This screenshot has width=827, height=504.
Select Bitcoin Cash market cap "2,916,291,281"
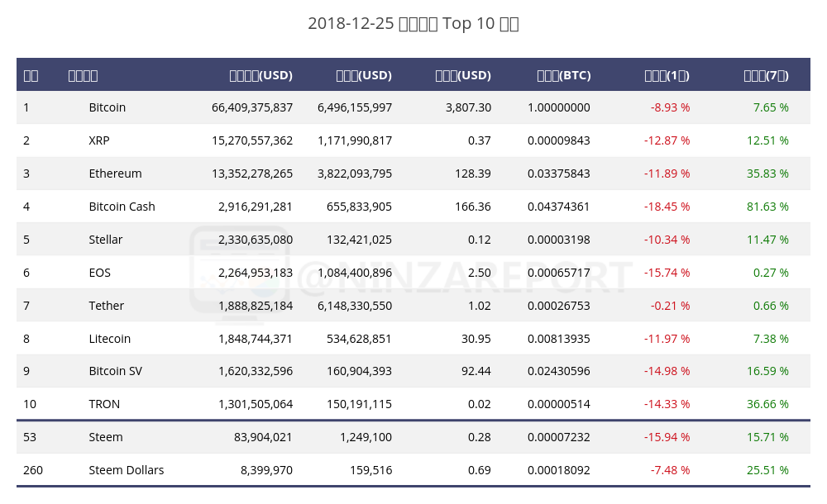point(256,207)
